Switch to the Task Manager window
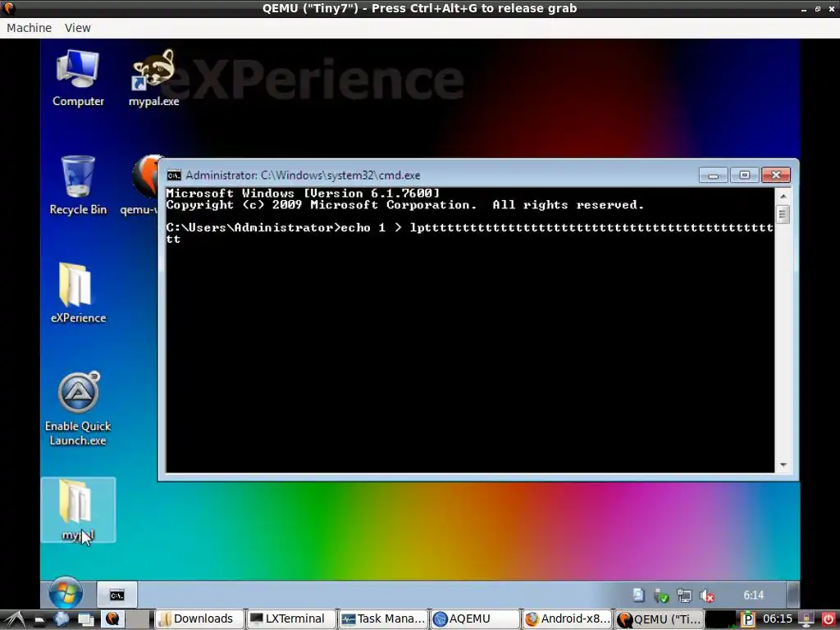Screen dimensions: 840x630 tap(383, 619)
